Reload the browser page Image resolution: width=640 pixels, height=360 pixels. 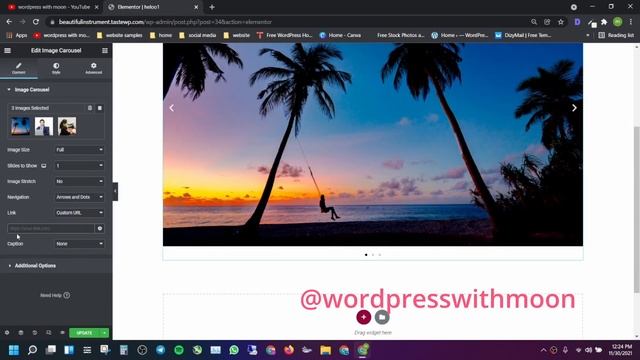pyautogui.click(x=36, y=22)
